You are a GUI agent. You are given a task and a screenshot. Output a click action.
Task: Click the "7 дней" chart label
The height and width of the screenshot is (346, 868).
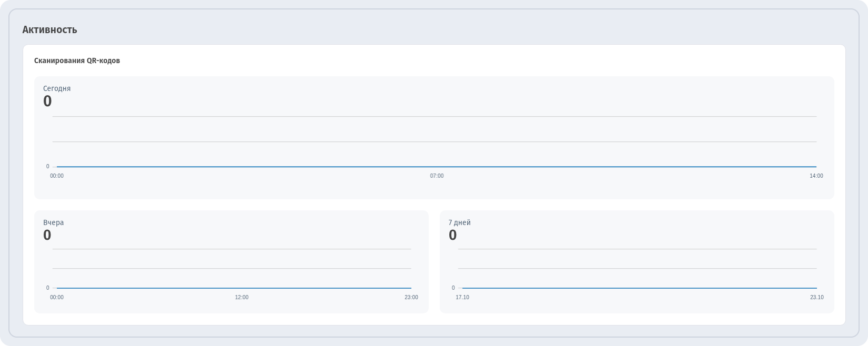[x=459, y=222]
